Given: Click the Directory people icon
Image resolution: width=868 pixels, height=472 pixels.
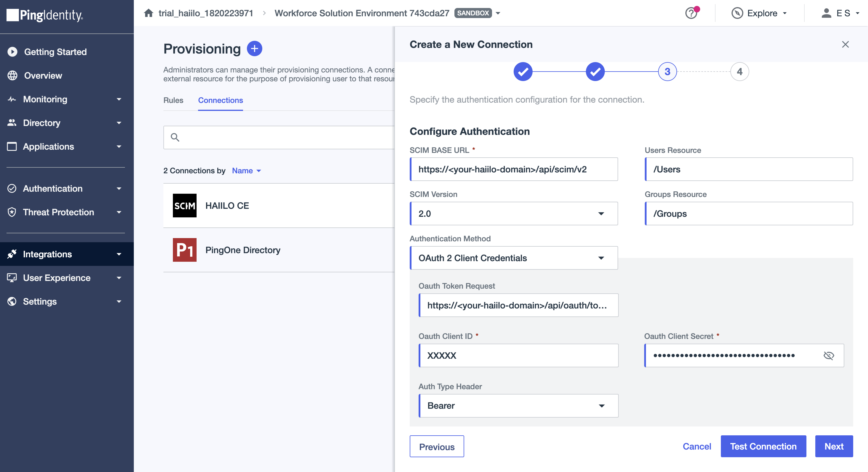Looking at the screenshot, I should click(12, 123).
